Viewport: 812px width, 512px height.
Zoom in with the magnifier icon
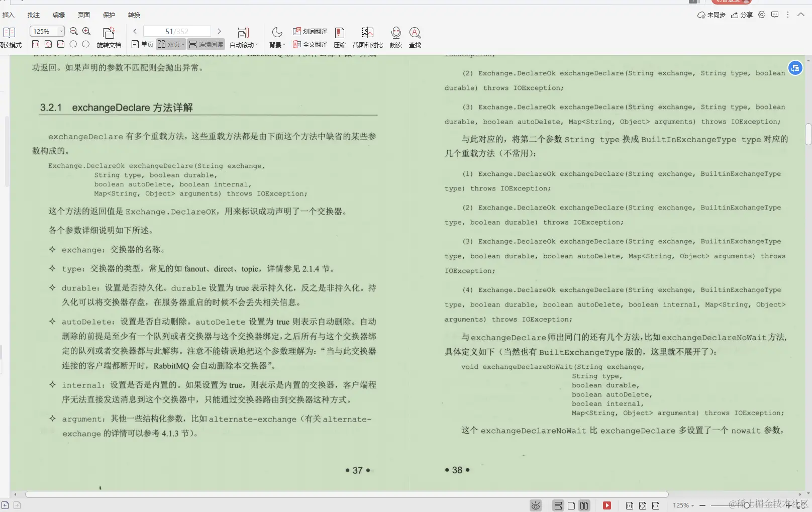pyautogui.click(x=86, y=31)
